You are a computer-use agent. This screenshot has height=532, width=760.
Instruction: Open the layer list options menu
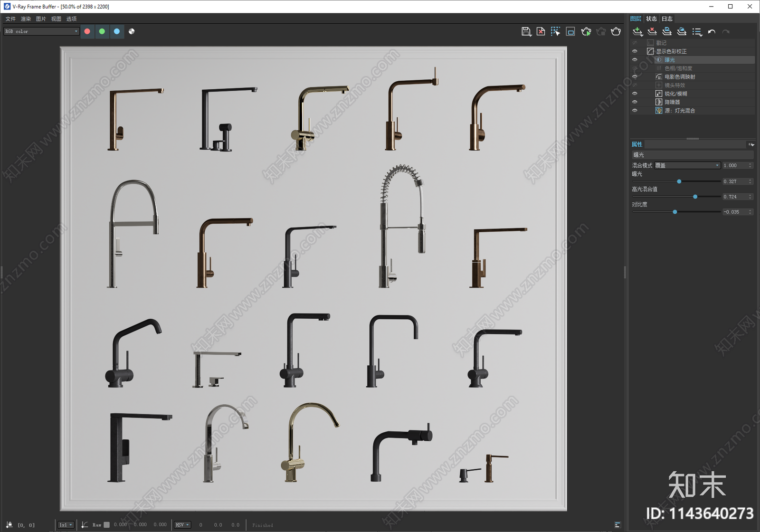(697, 32)
